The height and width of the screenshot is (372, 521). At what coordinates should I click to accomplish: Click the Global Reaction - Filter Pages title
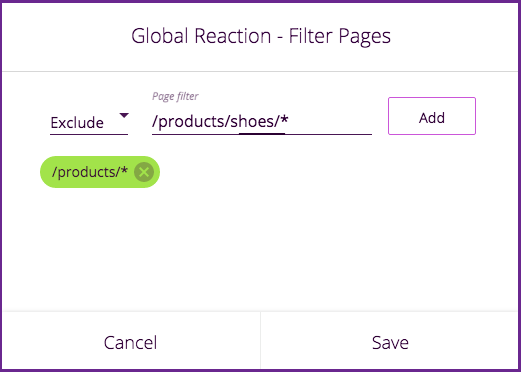pos(261,36)
